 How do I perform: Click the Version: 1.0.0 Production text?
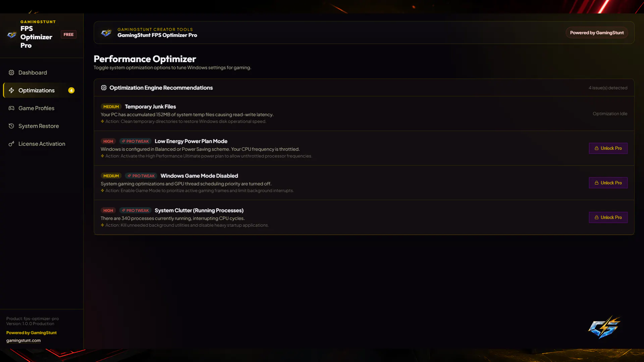coord(30,323)
